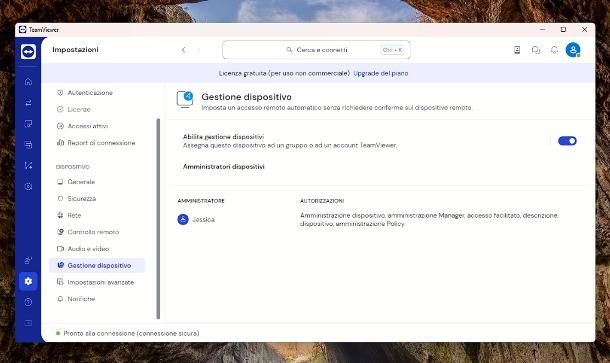This screenshot has height=363, width=610.
Task: Select Gestione dispositivo in settings list
Action: [97, 265]
